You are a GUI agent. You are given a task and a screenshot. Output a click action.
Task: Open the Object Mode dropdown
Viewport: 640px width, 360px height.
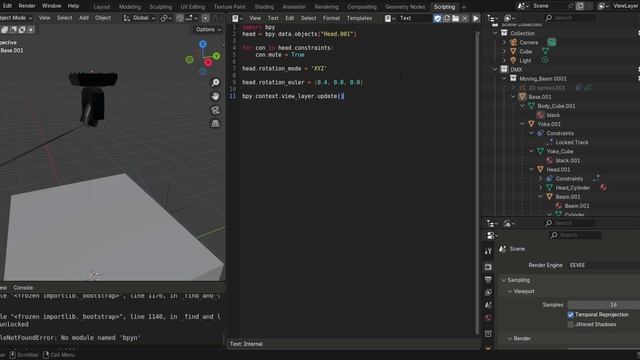pos(16,18)
